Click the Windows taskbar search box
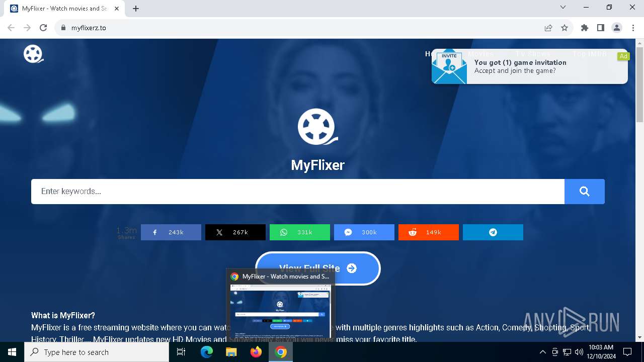 pyautogui.click(x=97, y=352)
